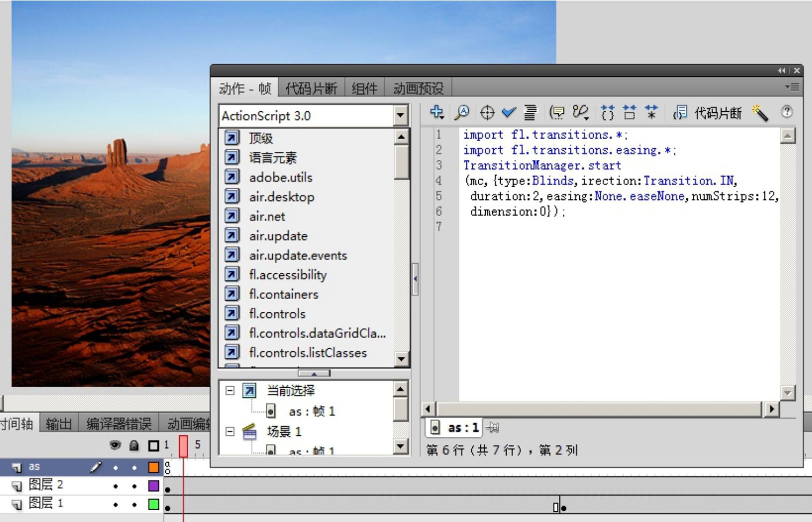Show code hint using speech bubble icon
Viewport: 812px width, 522px height.
(557, 112)
